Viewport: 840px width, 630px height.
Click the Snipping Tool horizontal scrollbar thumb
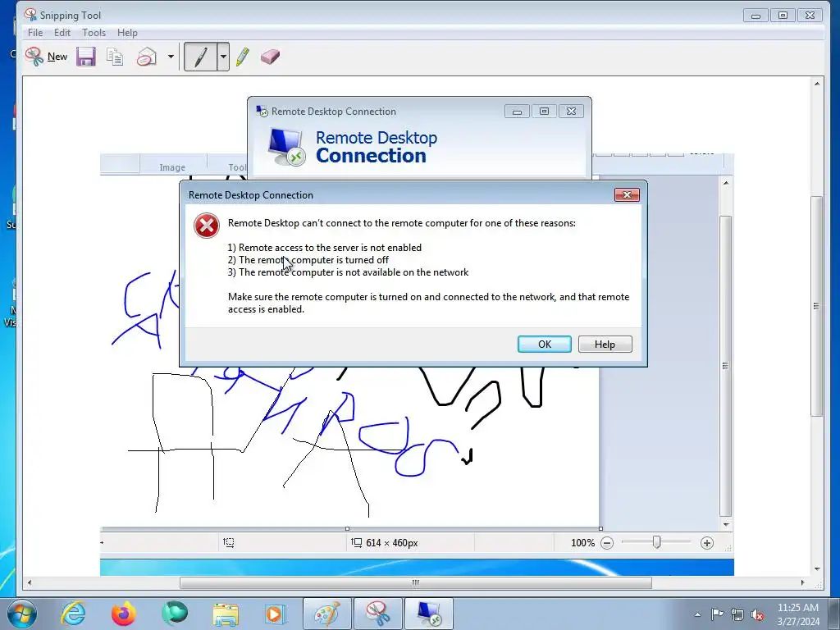(x=416, y=582)
